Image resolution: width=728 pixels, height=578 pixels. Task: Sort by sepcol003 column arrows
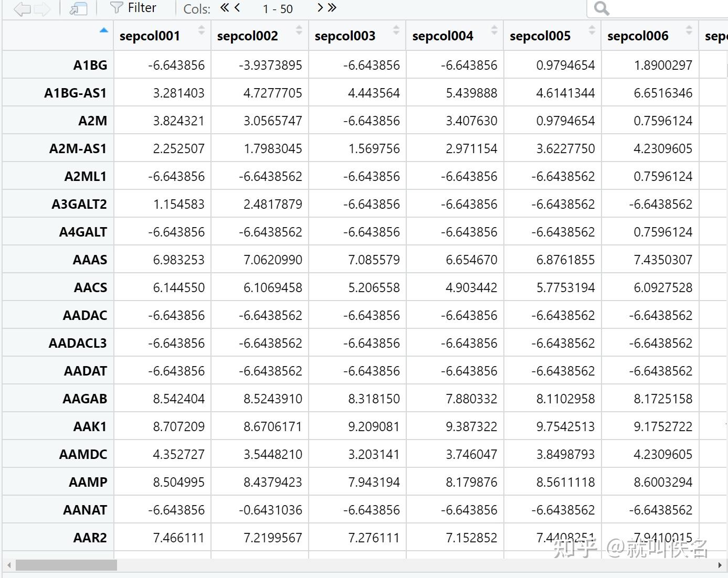coord(396,30)
